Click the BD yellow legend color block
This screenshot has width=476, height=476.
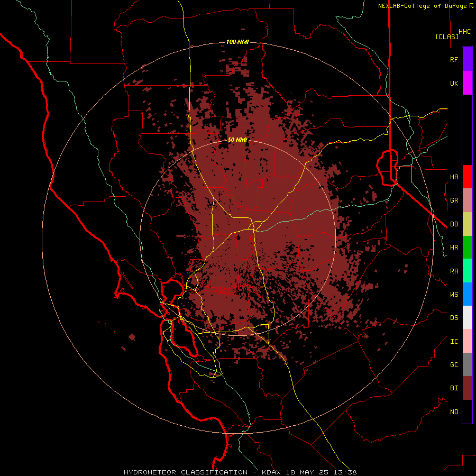[467, 224]
